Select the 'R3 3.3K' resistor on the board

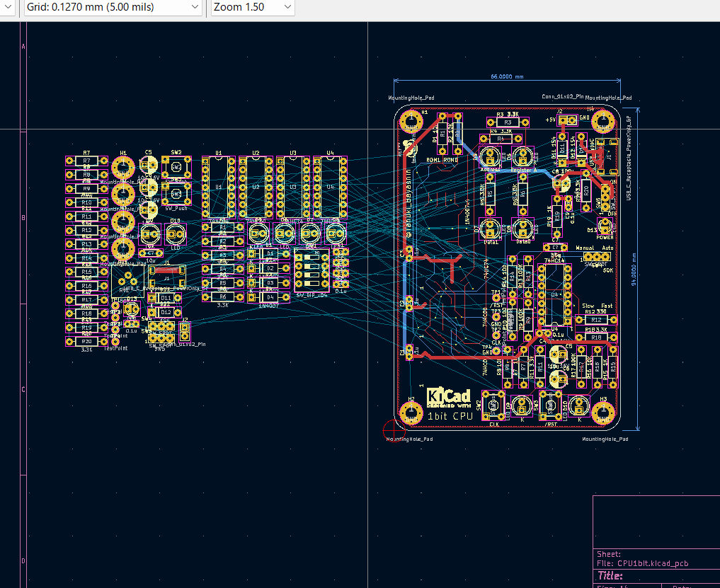508,122
